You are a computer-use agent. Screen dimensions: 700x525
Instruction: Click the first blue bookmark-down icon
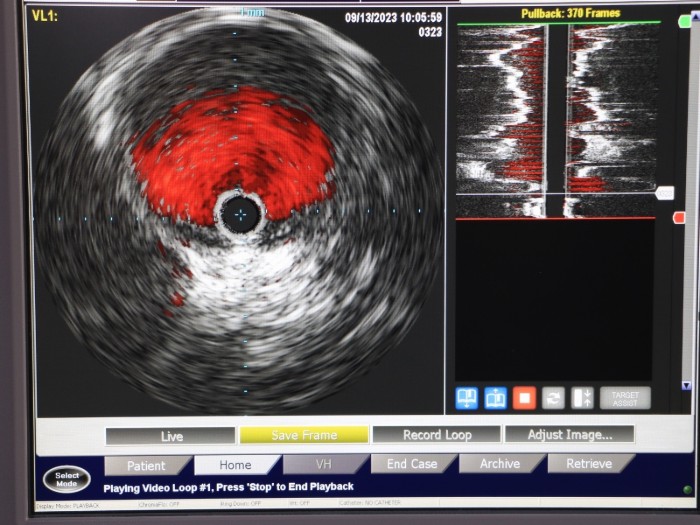pyautogui.click(x=467, y=397)
